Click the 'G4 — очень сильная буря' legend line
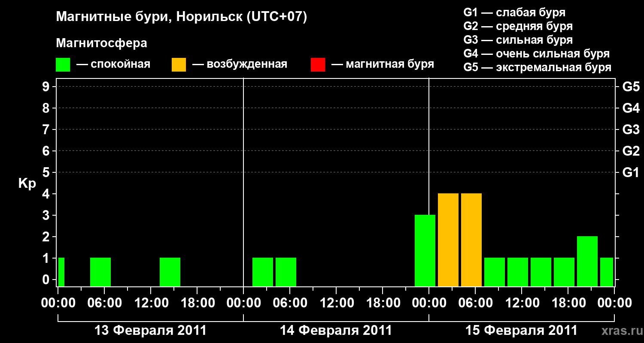Viewport: 644px width, 343px height. 537,54
